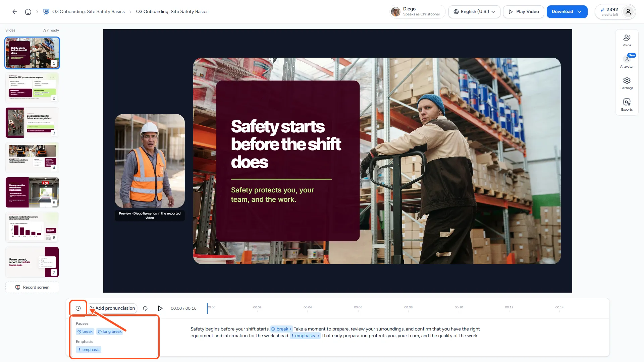Go back with the left arrow icon
This screenshot has width=644, height=362.
(x=15, y=12)
